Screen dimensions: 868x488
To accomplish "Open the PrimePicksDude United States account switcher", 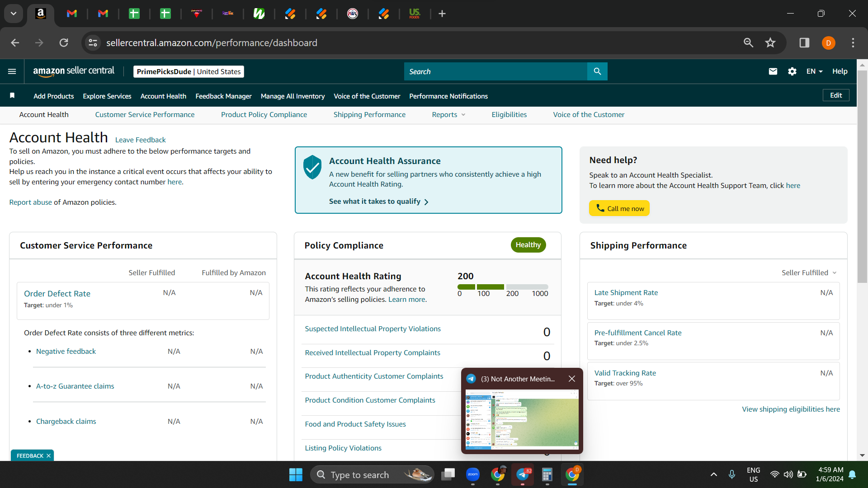I will click(189, 71).
